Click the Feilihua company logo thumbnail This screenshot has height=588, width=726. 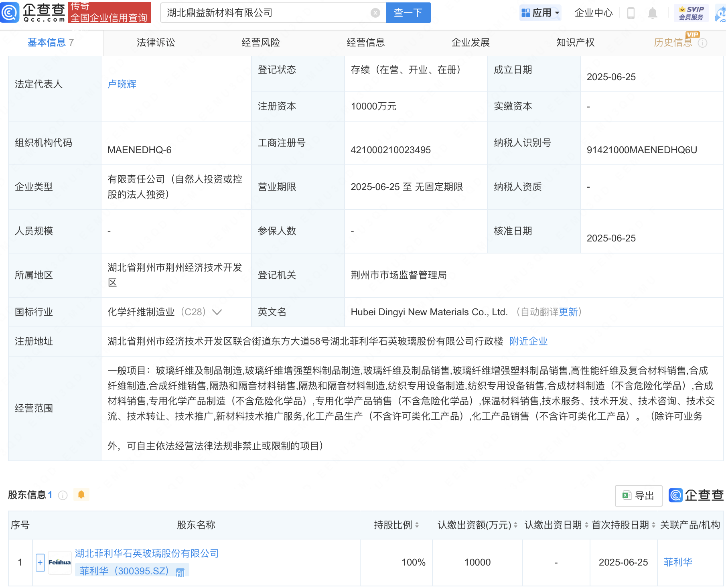[x=59, y=562]
